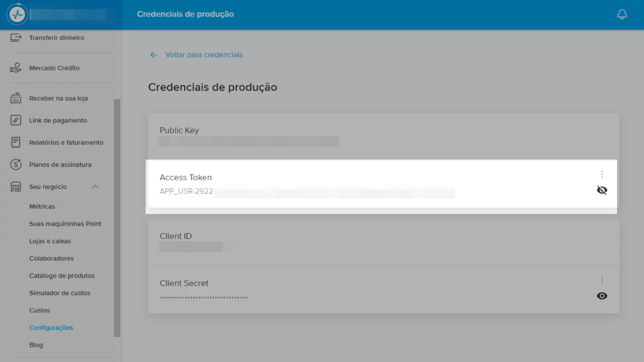Open Access Token three-dot options menu
Image resolution: width=644 pixels, height=362 pixels.
[602, 174]
